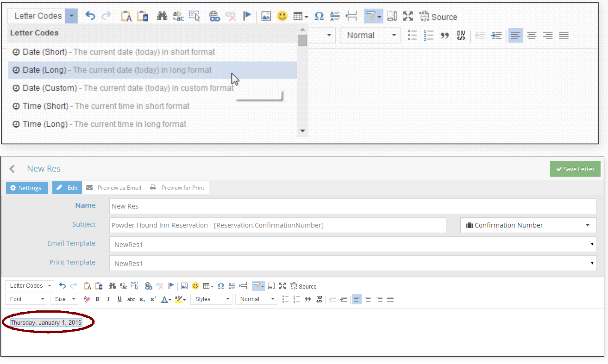Open special character Omega in New Res editor toolbar
The image size is (608, 364).
coord(221,286)
